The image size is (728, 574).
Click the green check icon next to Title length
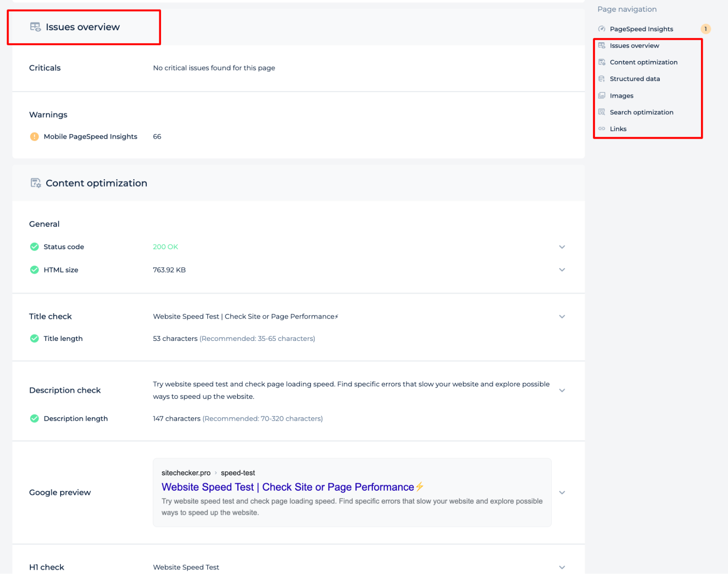(x=34, y=339)
